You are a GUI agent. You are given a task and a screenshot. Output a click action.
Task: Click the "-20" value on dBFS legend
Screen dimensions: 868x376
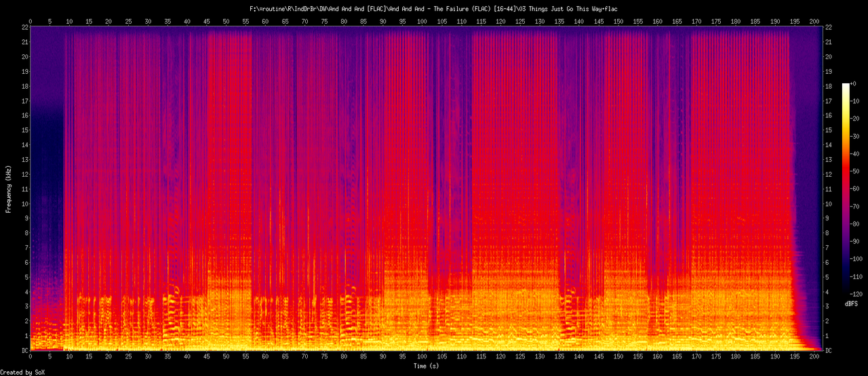[x=856, y=118]
